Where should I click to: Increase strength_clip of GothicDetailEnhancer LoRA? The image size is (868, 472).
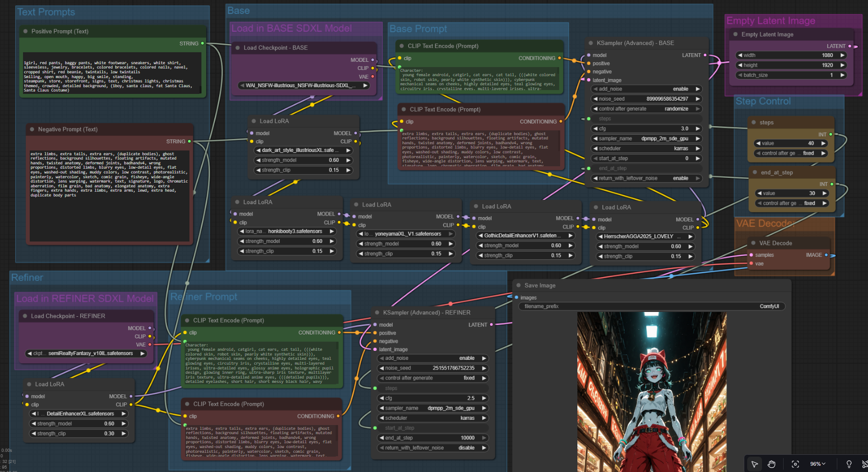(571, 255)
